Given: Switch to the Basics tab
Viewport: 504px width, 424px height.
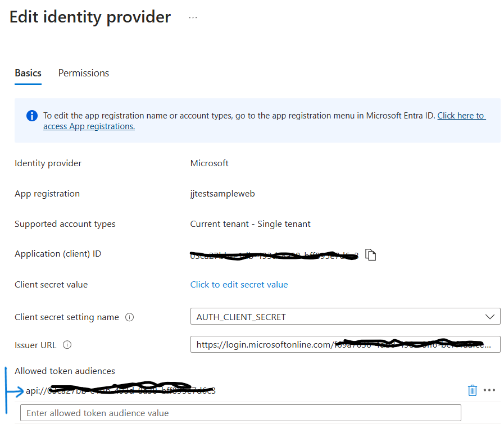Looking at the screenshot, I should [28, 73].
